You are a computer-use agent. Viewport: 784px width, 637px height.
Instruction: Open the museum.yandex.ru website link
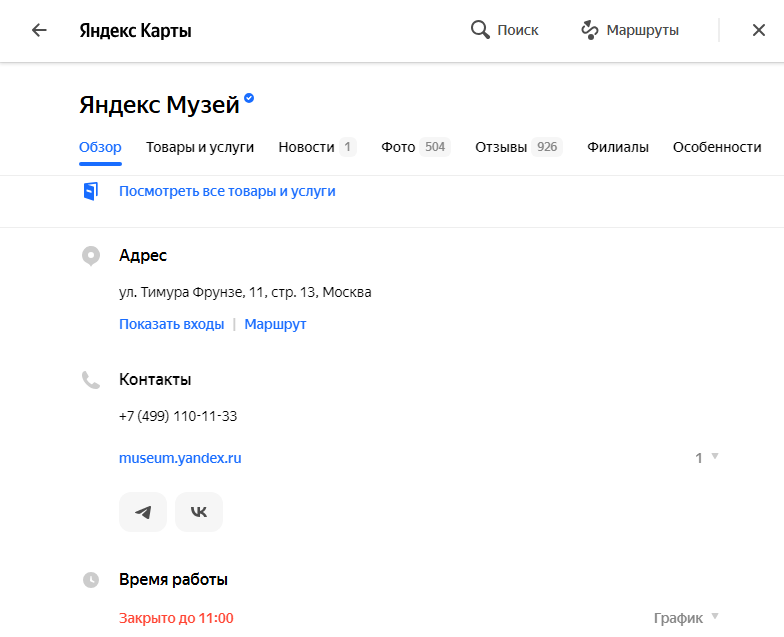pyautogui.click(x=180, y=458)
